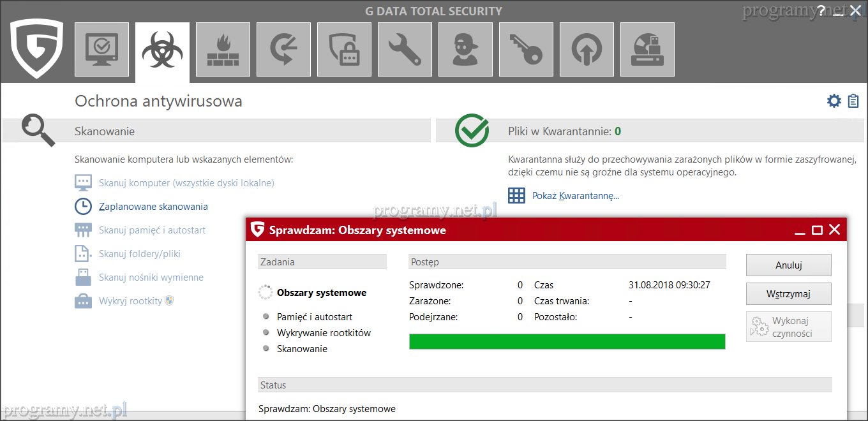Screen dimensions: 868x421
Task: Open the Password Manager shield icon
Action: pos(344,49)
